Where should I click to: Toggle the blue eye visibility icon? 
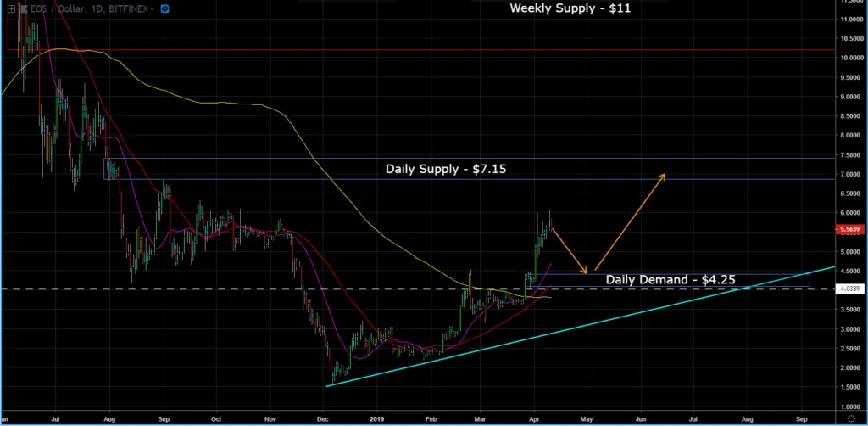[x=163, y=8]
